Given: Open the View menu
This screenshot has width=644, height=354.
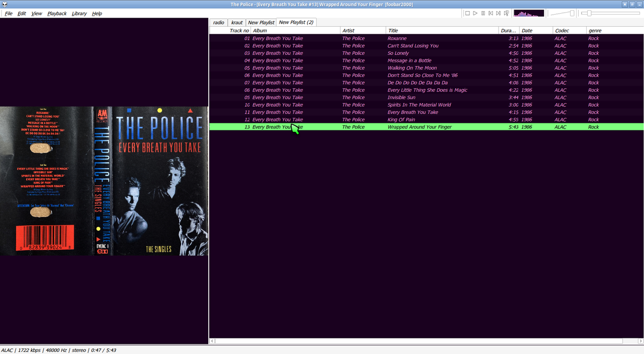Looking at the screenshot, I should (37, 14).
